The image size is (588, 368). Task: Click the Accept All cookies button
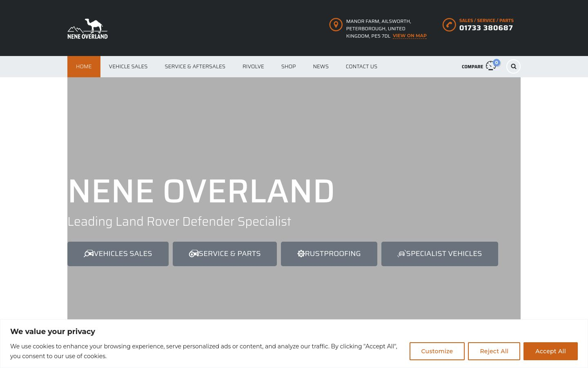click(550, 351)
